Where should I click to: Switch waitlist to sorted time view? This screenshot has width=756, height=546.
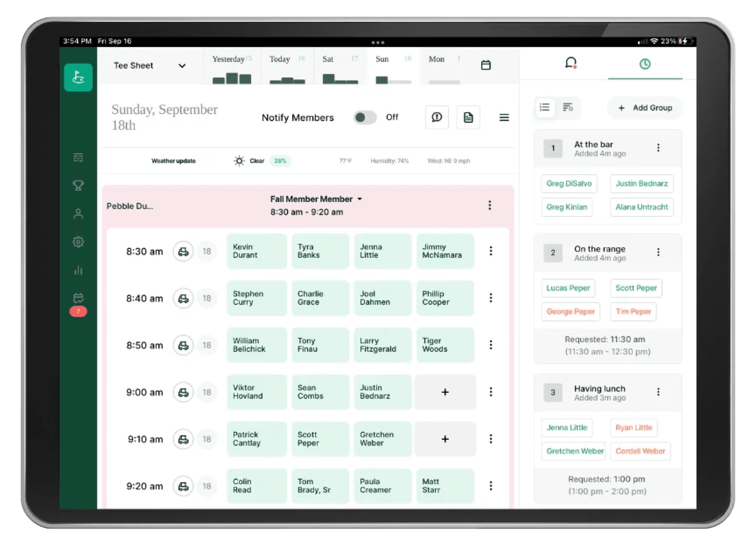(568, 108)
